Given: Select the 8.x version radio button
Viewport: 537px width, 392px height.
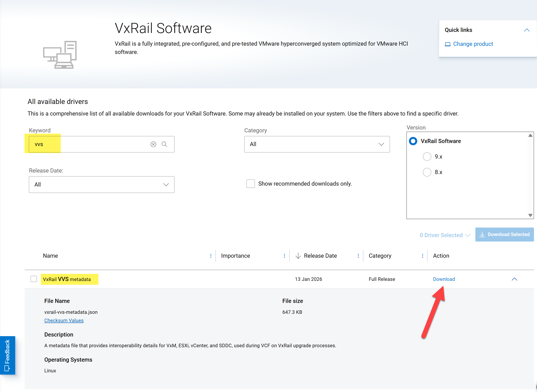Looking at the screenshot, I should pos(427,172).
